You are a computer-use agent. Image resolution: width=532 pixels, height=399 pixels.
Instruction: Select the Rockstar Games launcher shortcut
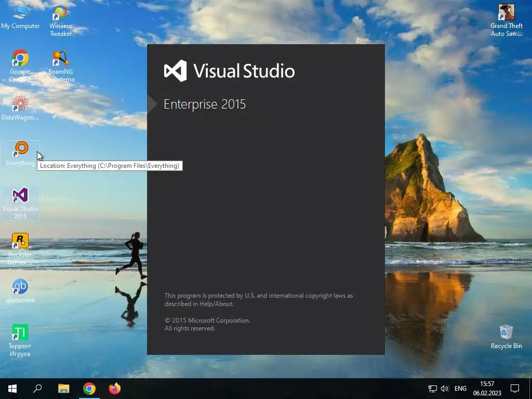20,249
